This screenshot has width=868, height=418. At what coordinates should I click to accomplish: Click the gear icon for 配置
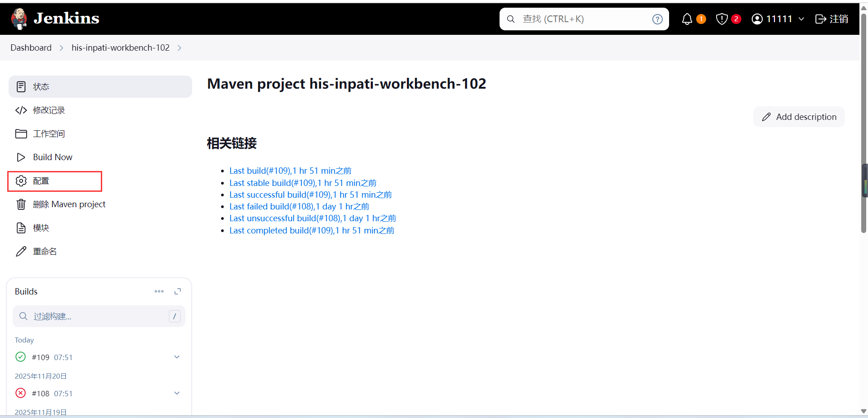tap(21, 180)
